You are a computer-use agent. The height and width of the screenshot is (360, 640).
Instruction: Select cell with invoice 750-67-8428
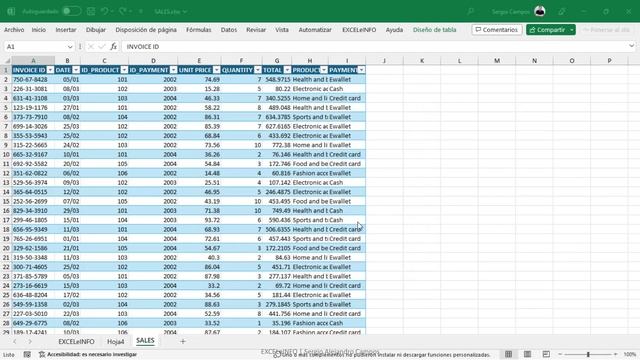[x=33, y=80]
